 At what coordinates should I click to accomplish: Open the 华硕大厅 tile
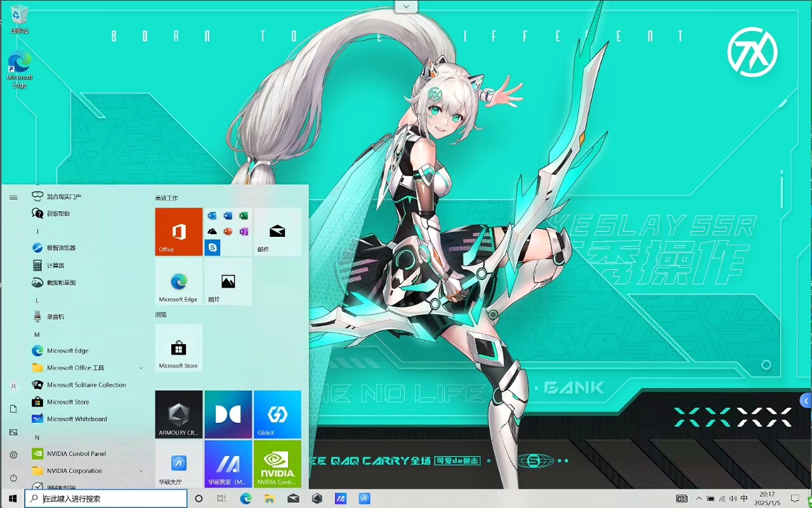pyautogui.click(x=179, y=464)
